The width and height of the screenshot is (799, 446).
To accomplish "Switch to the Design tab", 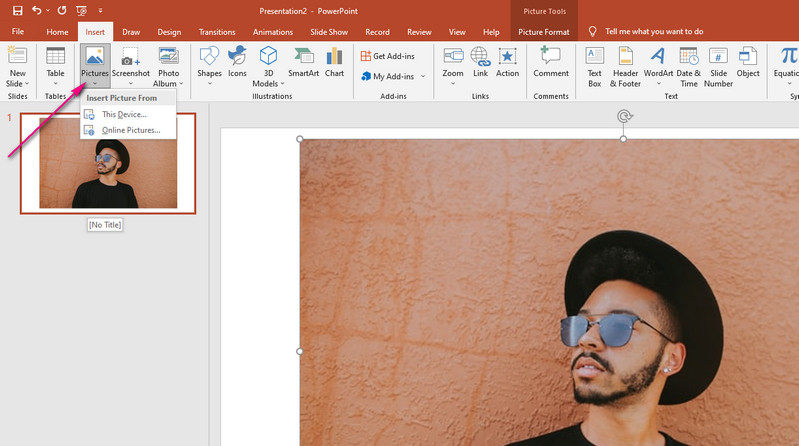I will (x=169, y=32).
